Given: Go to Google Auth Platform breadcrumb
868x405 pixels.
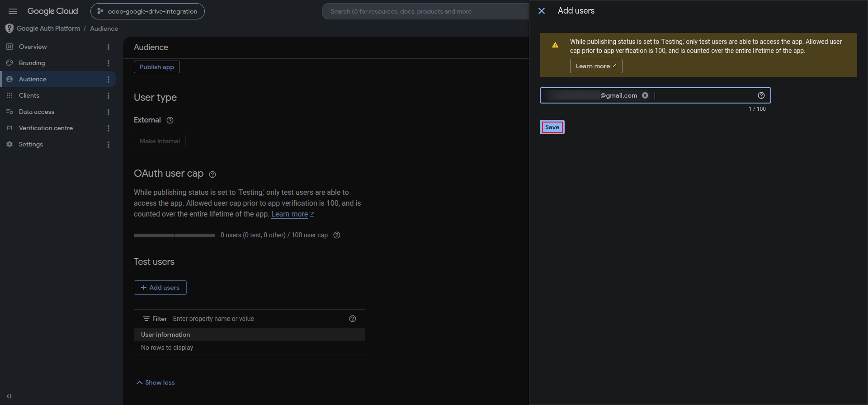Looking at the screenshot, I should tap(48, 28).
